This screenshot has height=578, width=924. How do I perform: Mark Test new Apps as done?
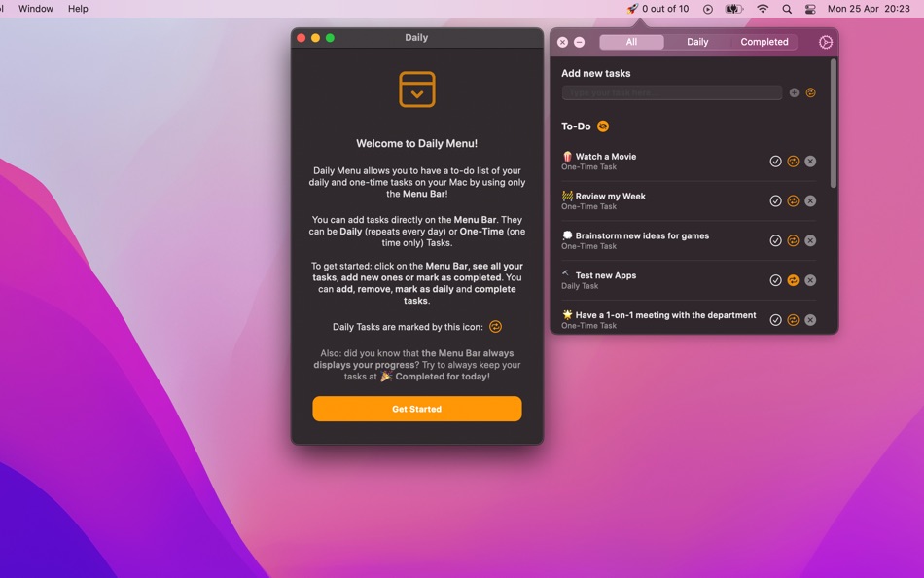tap(775, 280)
